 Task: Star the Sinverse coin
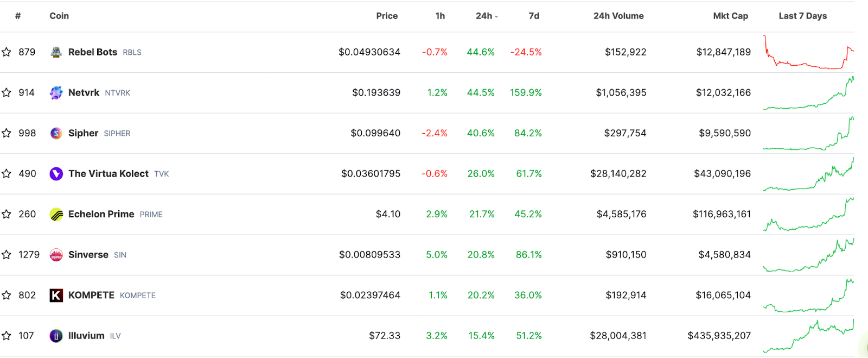(x=7, y=255)
